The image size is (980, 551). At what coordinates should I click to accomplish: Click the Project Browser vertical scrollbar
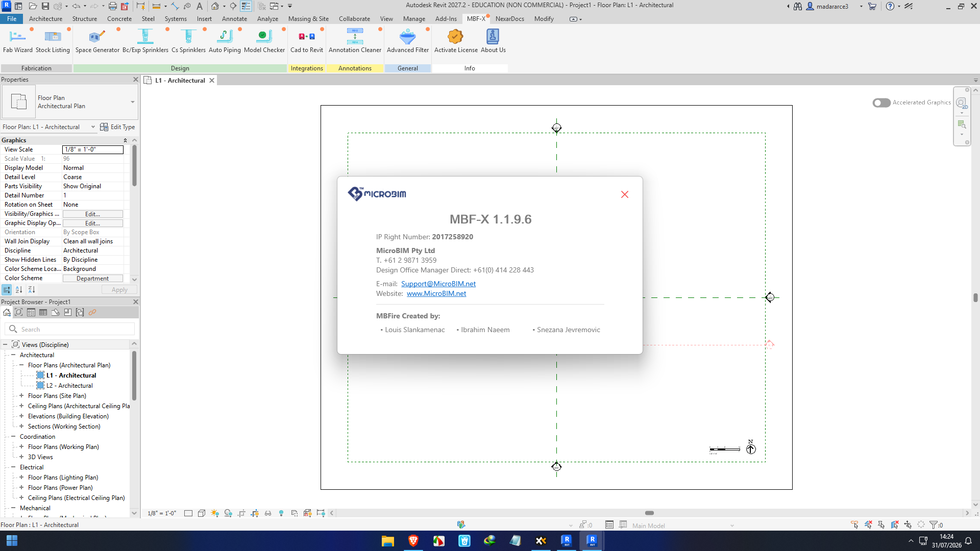(134, 375)
